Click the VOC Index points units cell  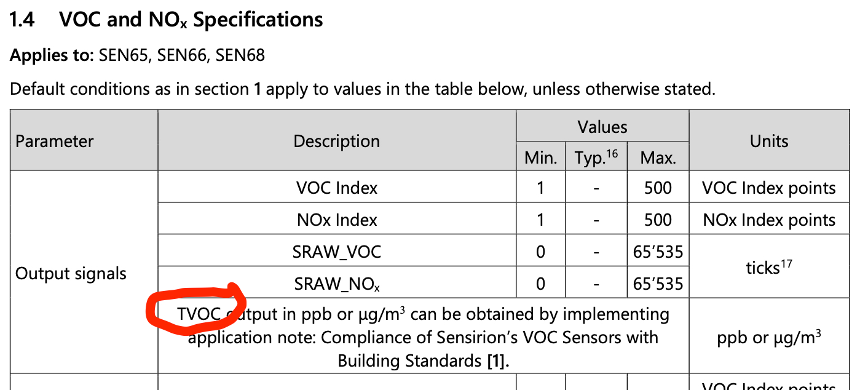pyautogui.click(x=768, y=188)
